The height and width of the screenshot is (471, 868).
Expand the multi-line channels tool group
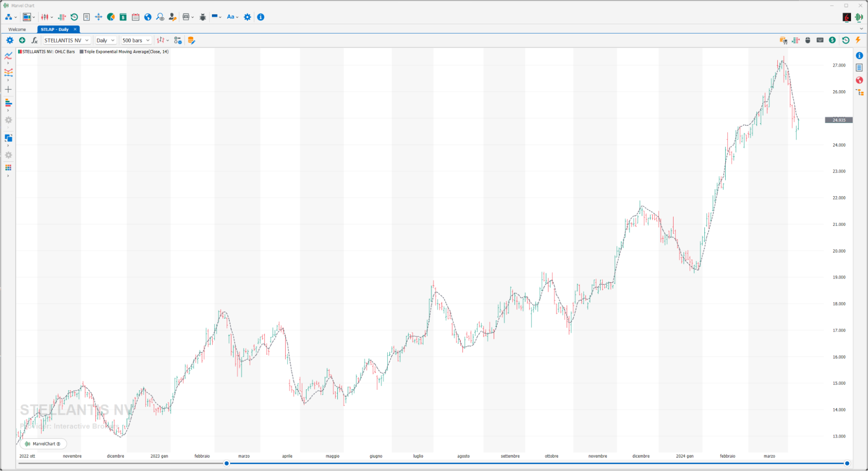coord(8,80)
